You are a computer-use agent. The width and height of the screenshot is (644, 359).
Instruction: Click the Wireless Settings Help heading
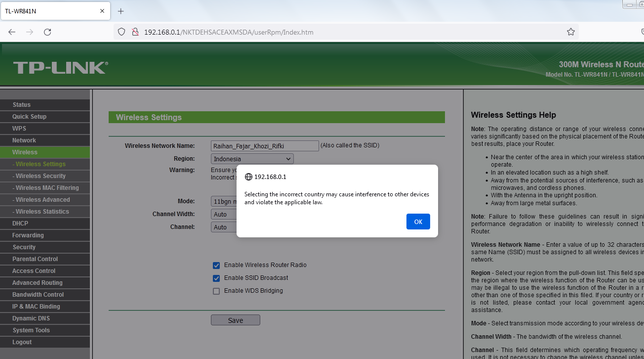point(514,115)
